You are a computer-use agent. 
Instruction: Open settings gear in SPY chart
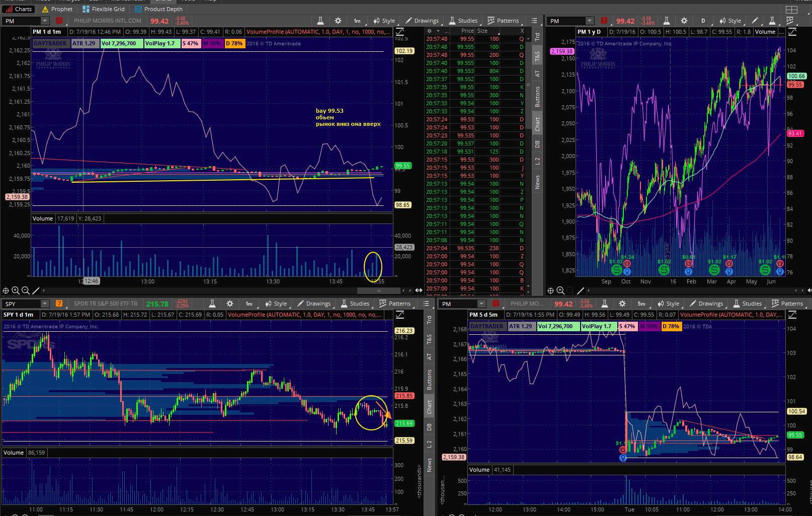tap(230, 304)
